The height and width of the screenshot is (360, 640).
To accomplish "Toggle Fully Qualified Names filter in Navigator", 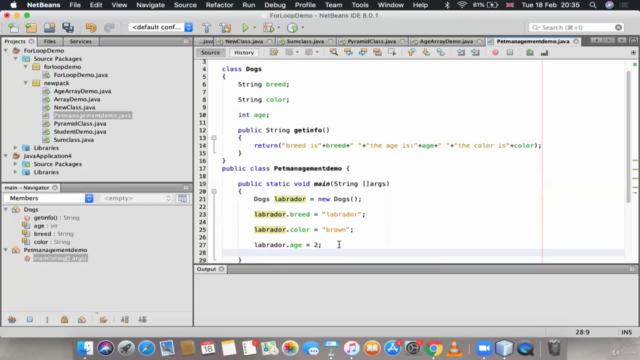I will [103, 320].
